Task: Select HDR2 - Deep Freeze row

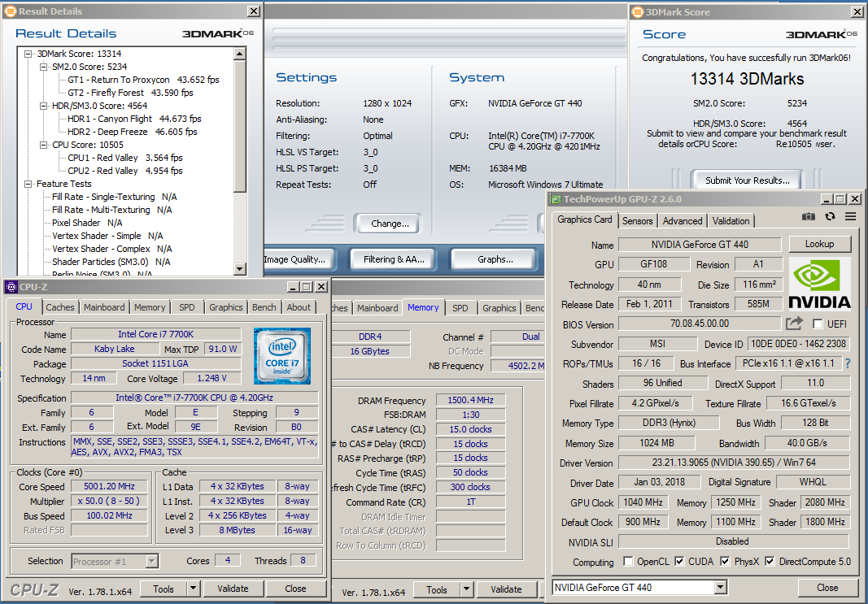Action: tap(133, 132)
